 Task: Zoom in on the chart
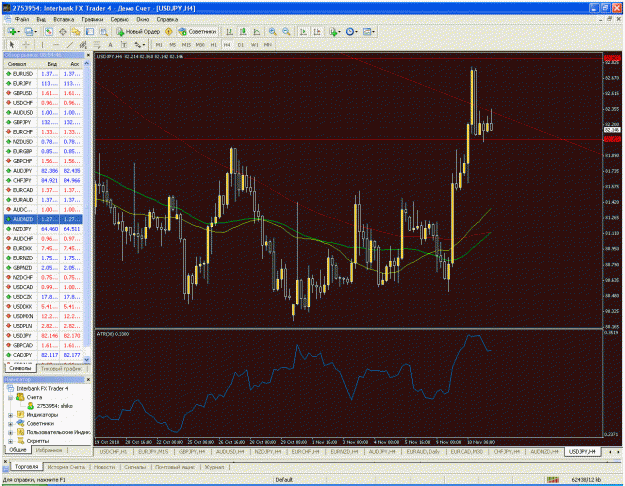(273, 31)
